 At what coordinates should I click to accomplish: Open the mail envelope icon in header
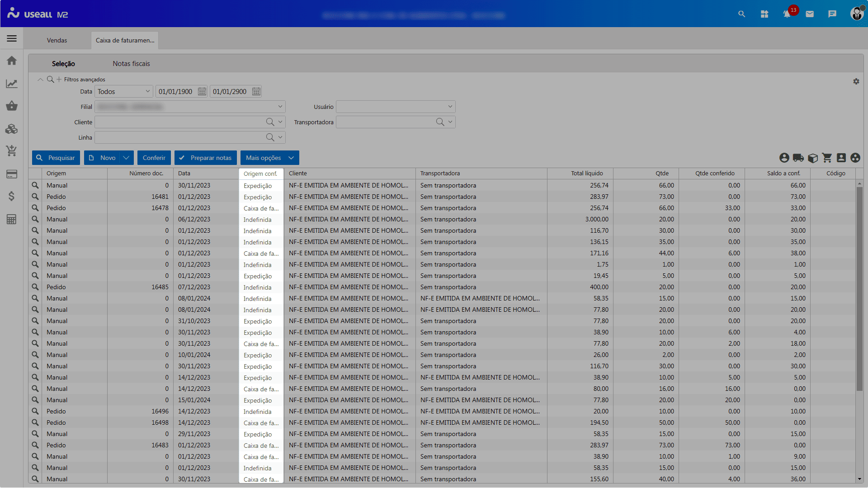[x=810, y=14]
